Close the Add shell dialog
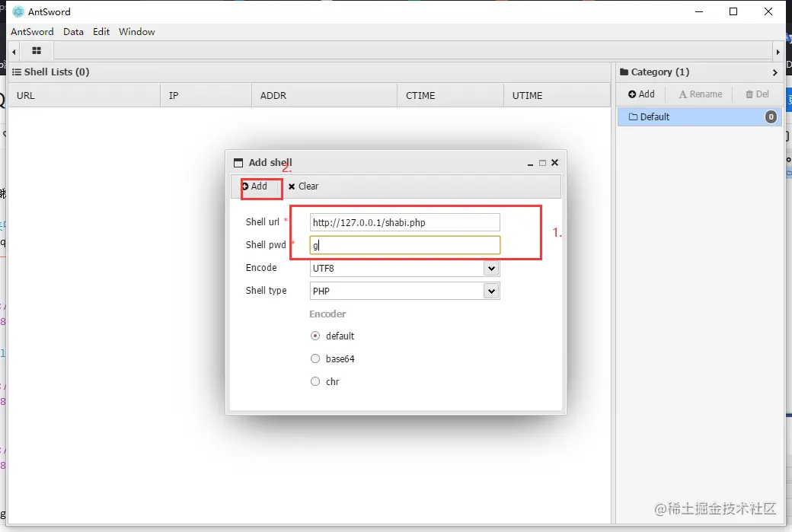The height and width of the screenshot is (532, 792). coord(554,163)
